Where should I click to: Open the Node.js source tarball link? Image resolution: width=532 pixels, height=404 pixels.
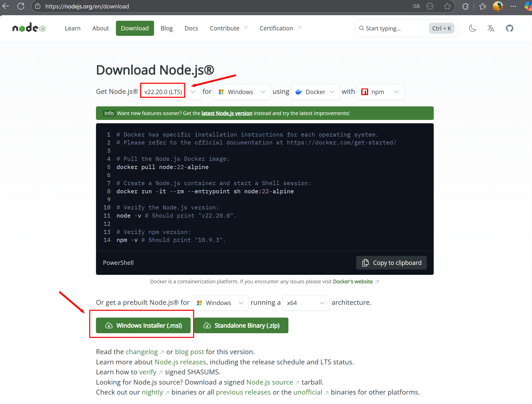tap(270, 382)
